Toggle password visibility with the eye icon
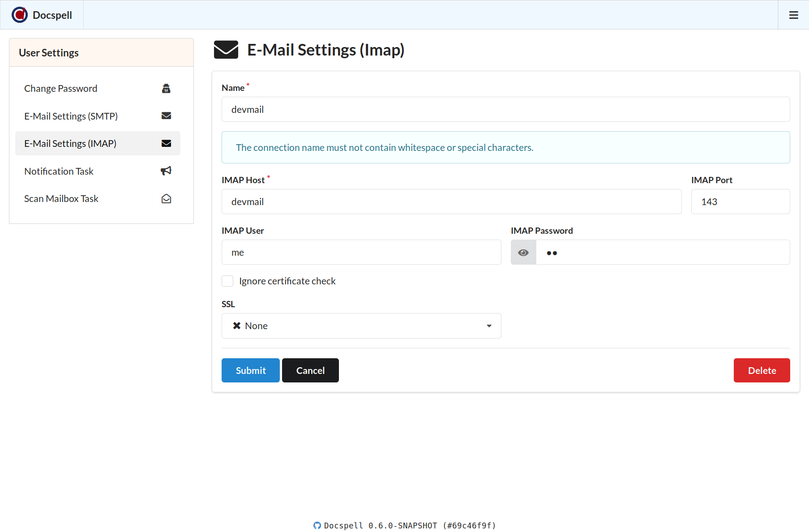This screenshot has width=809, height=532. 523,253
